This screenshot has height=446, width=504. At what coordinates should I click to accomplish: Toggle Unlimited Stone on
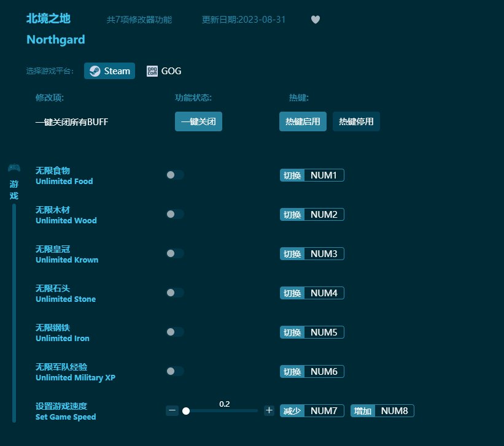[174, 293]
